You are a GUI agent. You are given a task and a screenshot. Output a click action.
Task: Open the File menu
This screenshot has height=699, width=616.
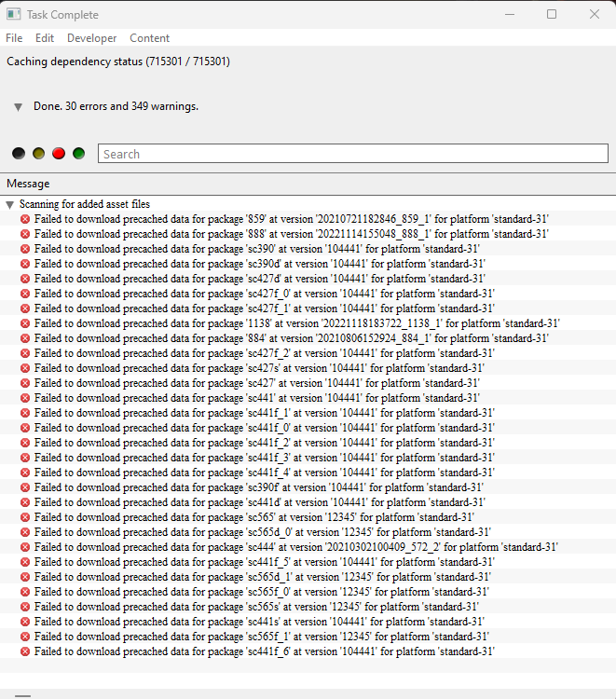click(x=14, y=38)
